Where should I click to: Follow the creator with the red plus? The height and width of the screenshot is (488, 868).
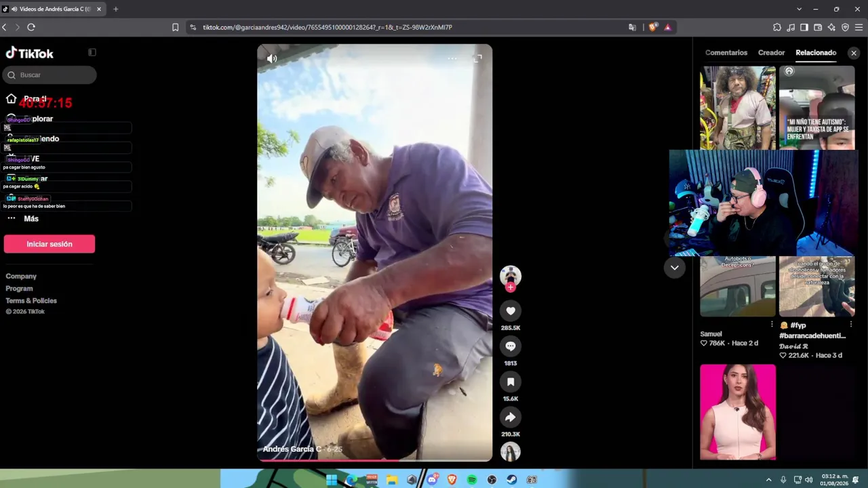coord(511,287)
